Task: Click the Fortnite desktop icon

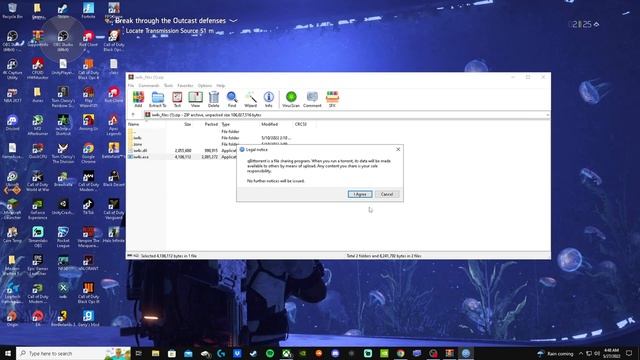Action: tap(88, 11)
